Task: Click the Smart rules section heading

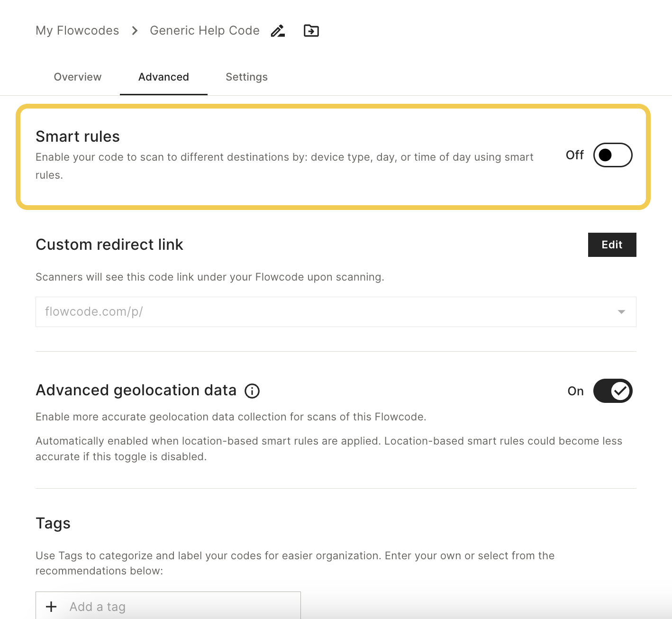Action: [x=78, y=137]
